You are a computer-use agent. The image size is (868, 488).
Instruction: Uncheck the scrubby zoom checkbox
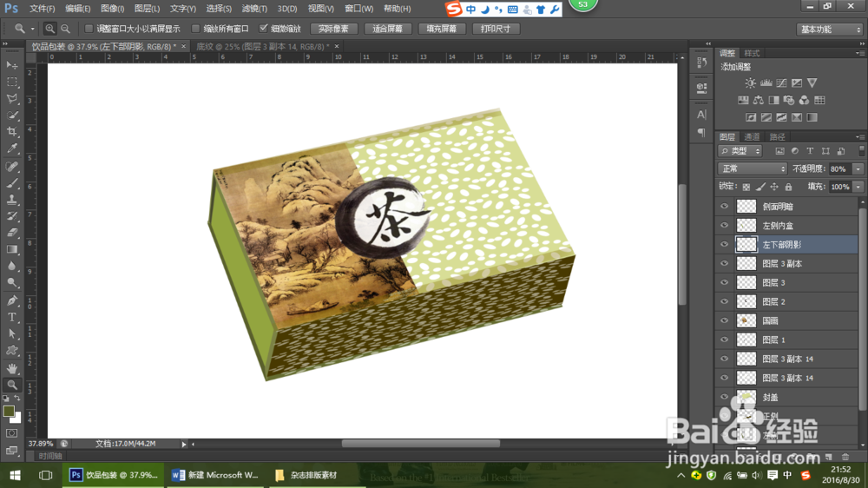coord(264,29)
